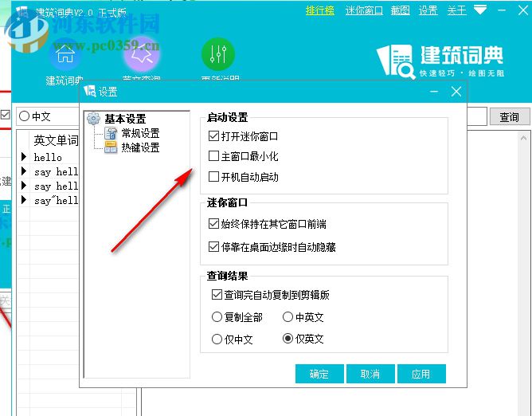Open the 设置 link in title bar
The image size is (532, 416).
click(x=428, y=10)
